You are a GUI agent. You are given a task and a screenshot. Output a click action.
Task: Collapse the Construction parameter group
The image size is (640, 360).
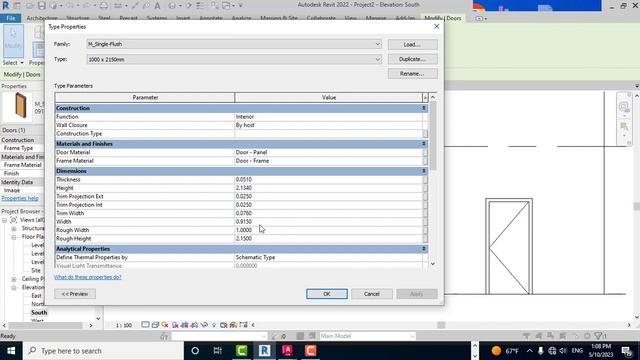pos(424,108)
